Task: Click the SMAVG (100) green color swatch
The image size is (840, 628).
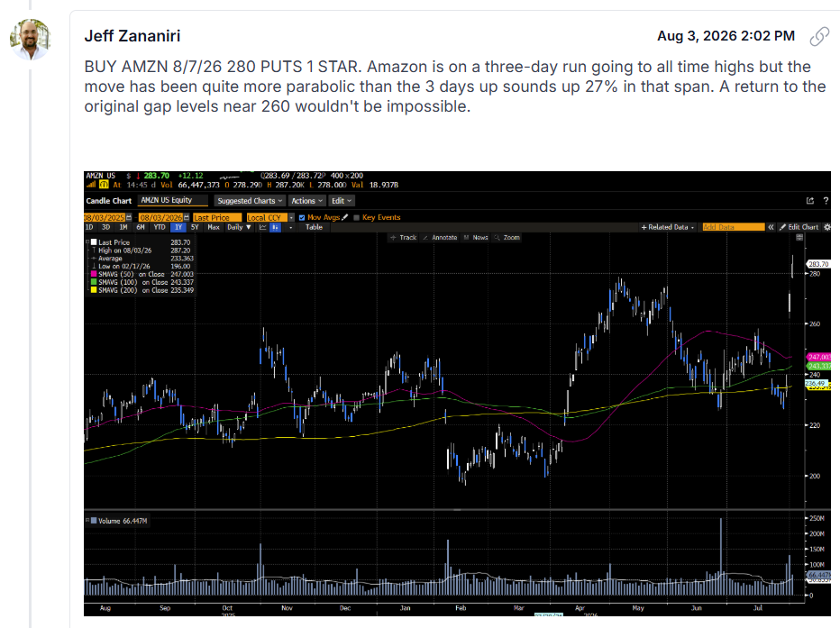Action: [x=94, y=282]
